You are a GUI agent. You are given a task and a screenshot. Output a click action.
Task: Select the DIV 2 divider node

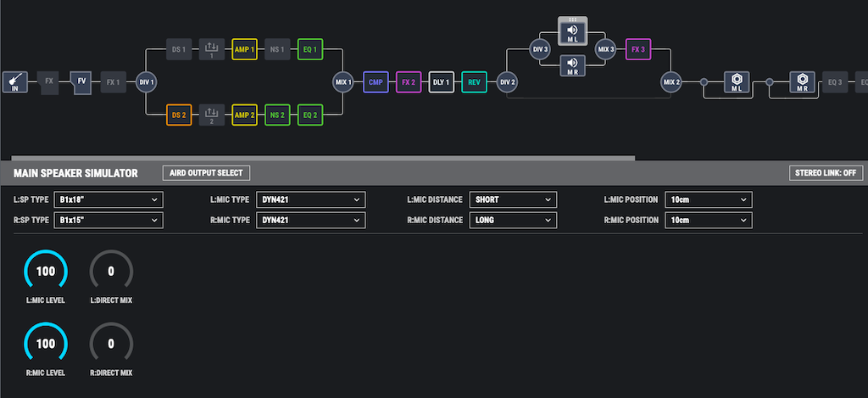point(507,82)
